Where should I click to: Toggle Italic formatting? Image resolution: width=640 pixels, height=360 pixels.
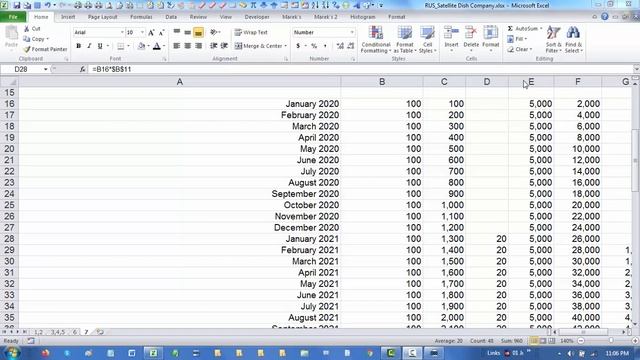(89, 46)
